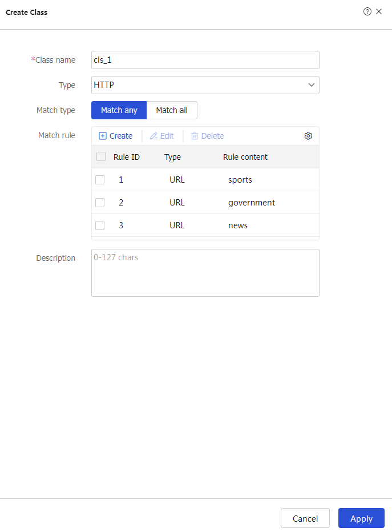Click the Type dropdown chevron arrow

coord(312,85)
